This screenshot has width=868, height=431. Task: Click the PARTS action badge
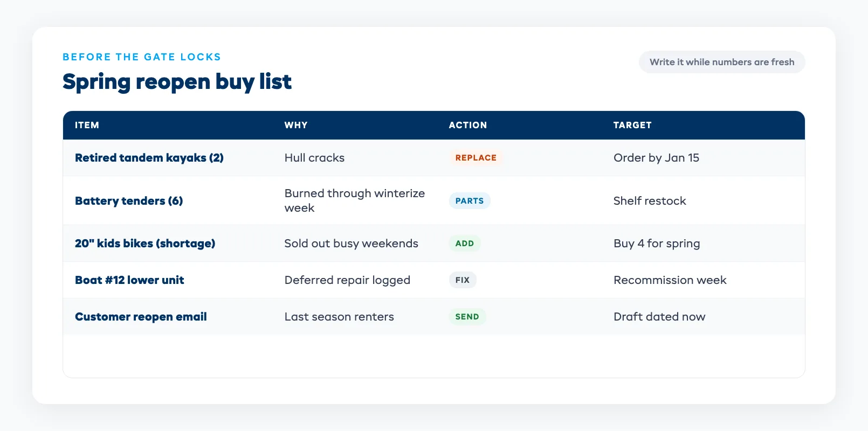[470, 201]
